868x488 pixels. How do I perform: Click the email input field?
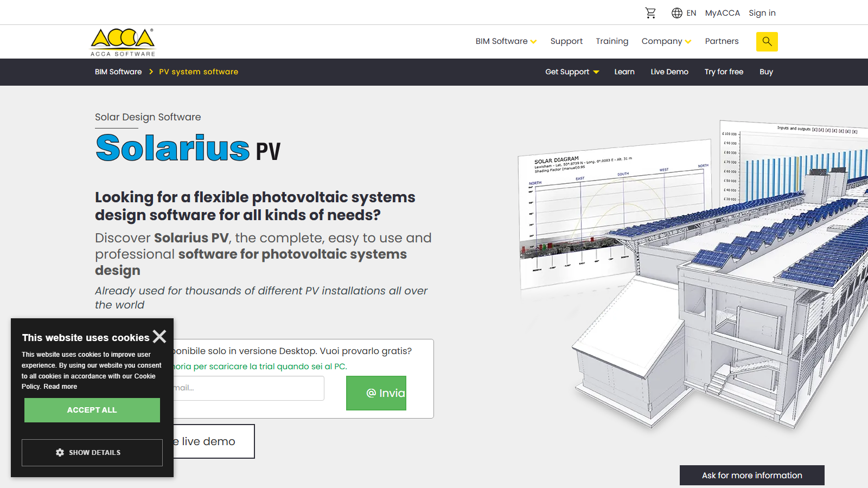click(248, 388)
